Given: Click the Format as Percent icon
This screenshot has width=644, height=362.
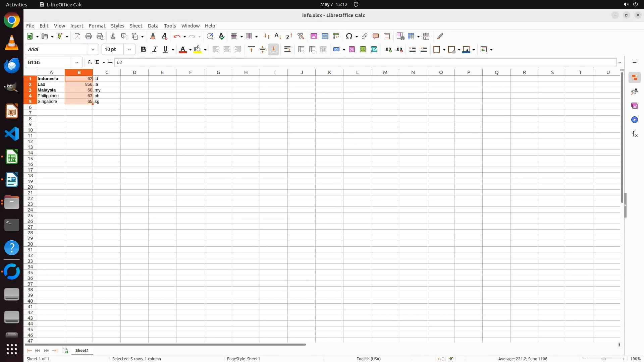Looking at the screenshot, I should tap(352, 50).
